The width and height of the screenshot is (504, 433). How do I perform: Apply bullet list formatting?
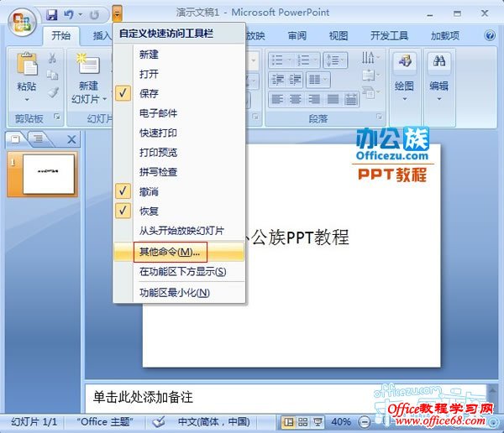pyautogui.click(x=277, y=60)
